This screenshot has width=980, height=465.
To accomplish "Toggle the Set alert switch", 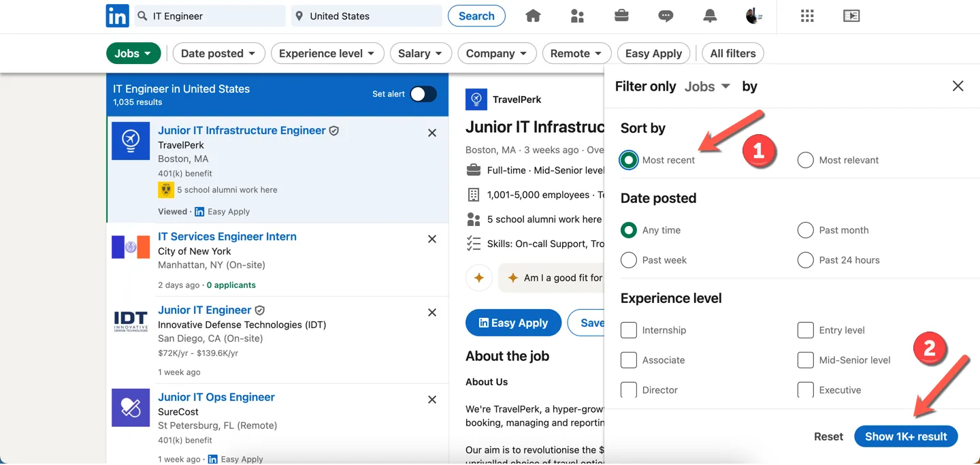I will (x=423, y=94).
